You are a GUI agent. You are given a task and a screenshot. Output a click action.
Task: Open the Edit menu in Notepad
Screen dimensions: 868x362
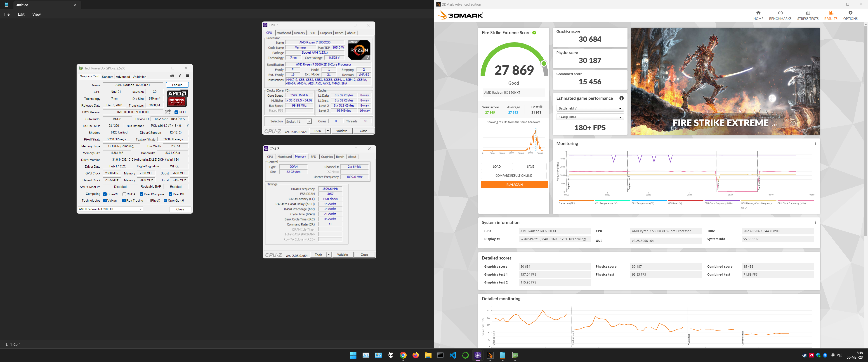click(x=21, y=14)
